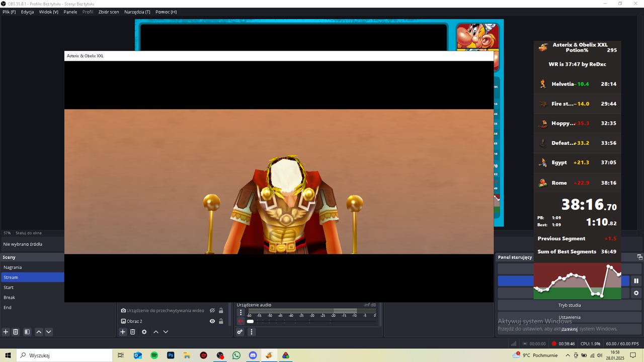Click the Egypt split in LiveSplit

pos(578,162)
